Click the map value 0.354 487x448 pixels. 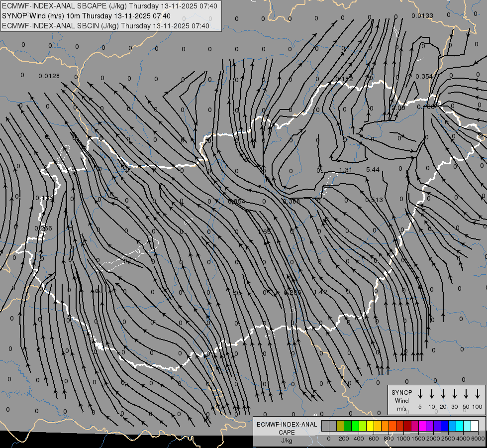click(424, 77)
